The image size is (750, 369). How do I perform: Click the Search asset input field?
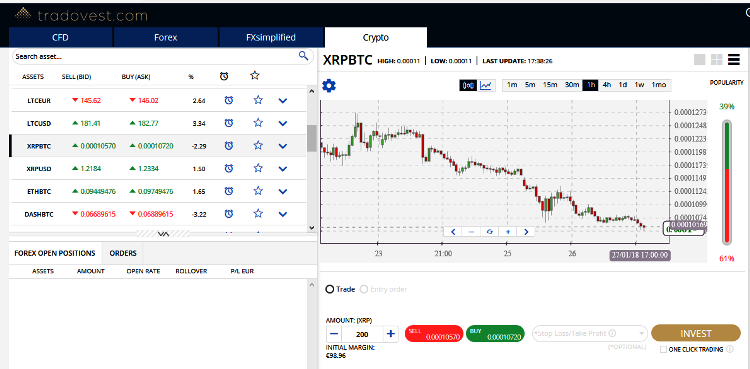(155, 56)
